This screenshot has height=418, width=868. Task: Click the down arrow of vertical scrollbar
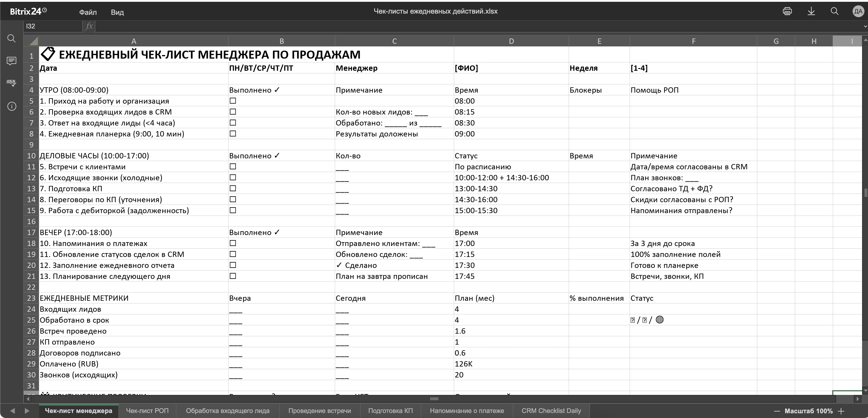point(865,391)
